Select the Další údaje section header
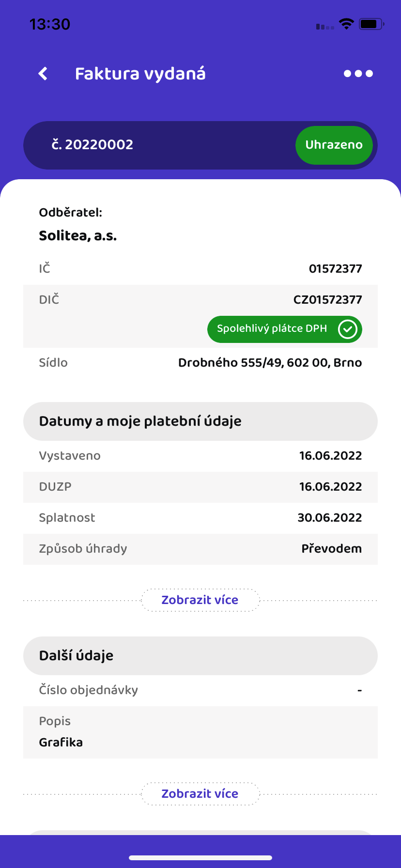The image size is (401, 868). point(200,656)
